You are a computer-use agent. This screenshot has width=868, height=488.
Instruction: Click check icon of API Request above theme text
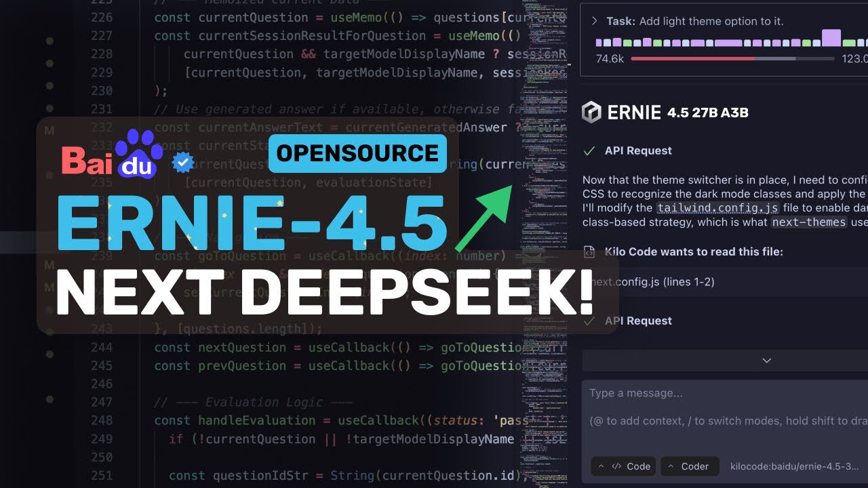[589, 150]
